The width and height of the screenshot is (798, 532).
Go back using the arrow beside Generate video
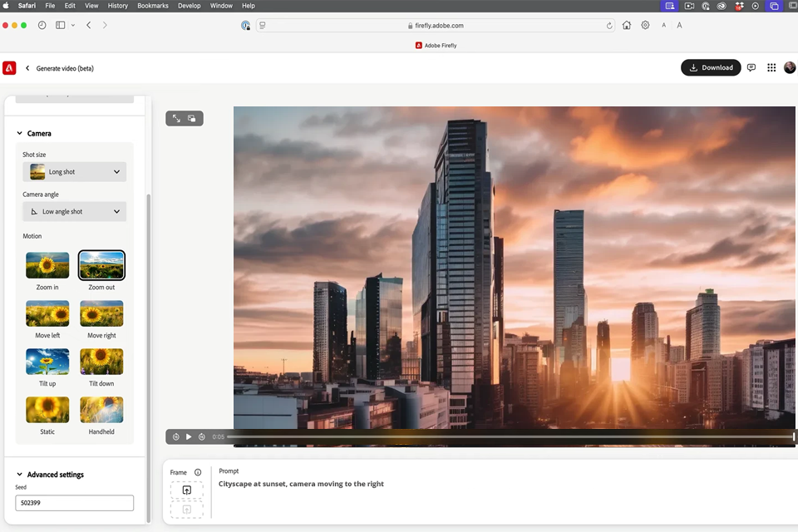coord(27,68)
